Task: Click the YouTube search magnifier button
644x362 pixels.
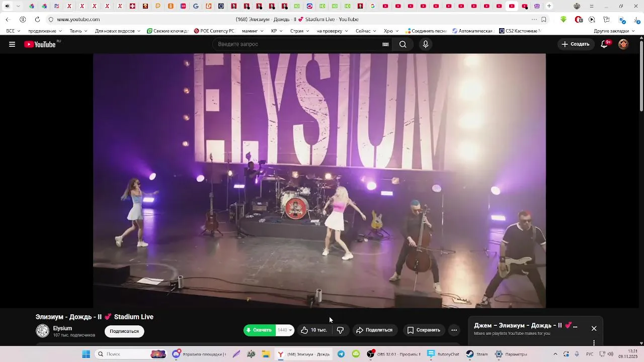Action: click(403, 44)
